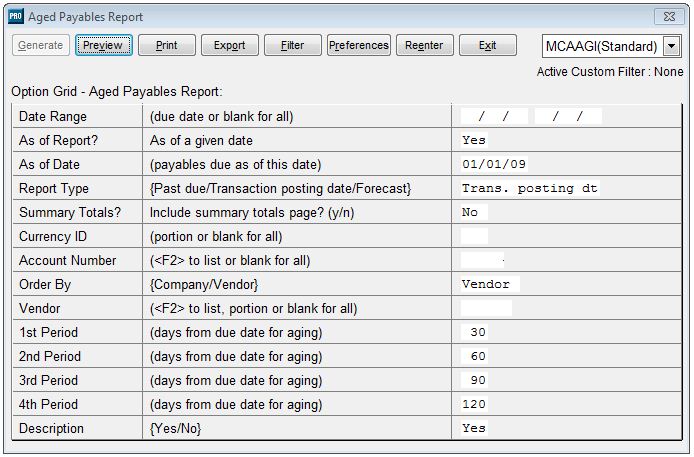Open the MCAAGI(Standard) dropdown arrow
Screen dimensions: 694x457
[x=671, y=46]
